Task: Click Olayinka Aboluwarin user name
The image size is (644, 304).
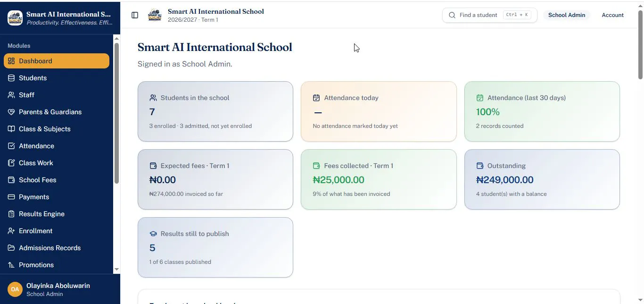Action: [58, 286]
